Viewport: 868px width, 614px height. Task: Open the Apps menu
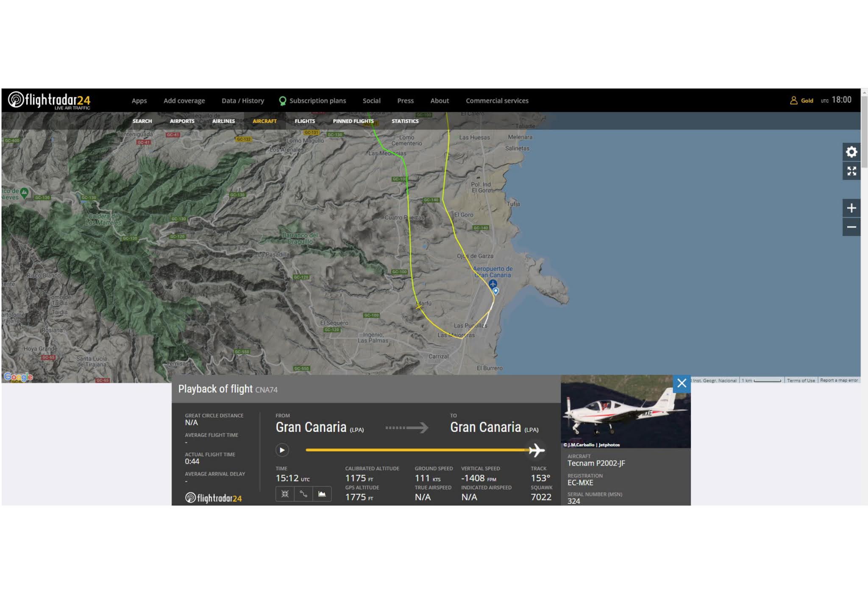[139, 101]
